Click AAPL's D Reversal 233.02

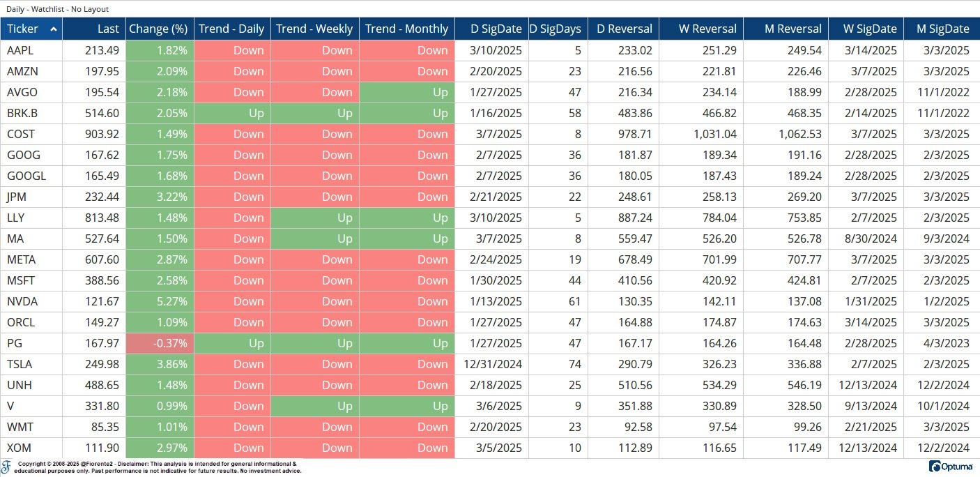(x=635, y=50)
